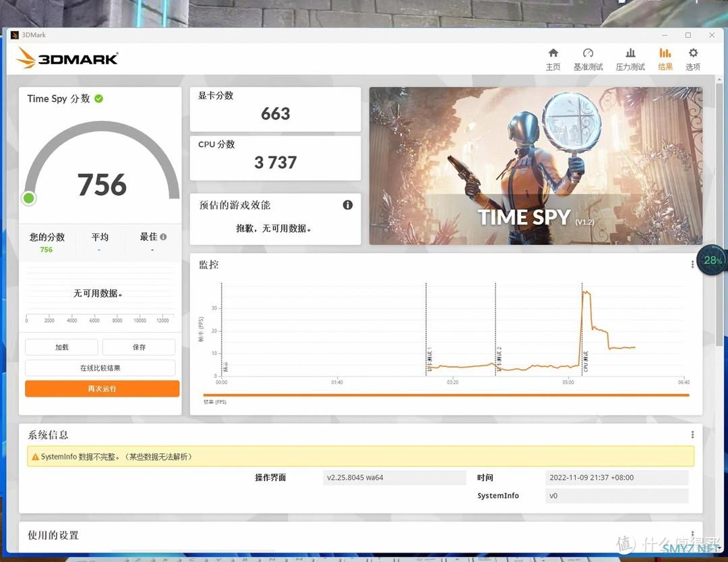Click the green dot on the score gauge

(29, 198)
